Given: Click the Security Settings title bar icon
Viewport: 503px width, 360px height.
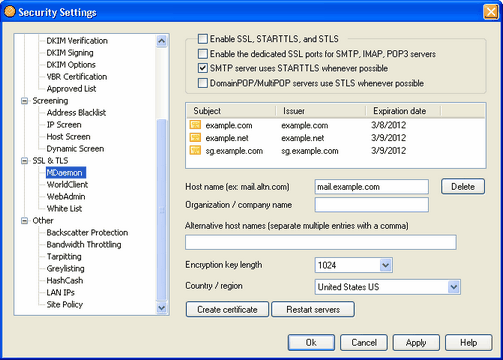Looking at the screenshot, I should point(10,12).
